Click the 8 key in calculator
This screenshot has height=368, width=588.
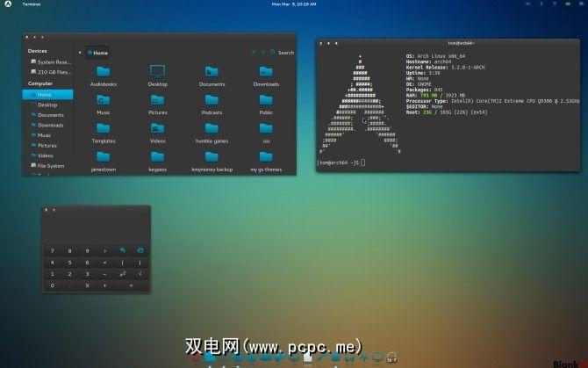(69, 250)
